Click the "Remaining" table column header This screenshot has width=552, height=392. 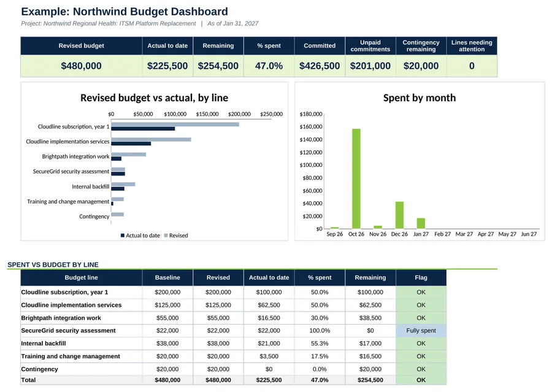pos(370,277)
